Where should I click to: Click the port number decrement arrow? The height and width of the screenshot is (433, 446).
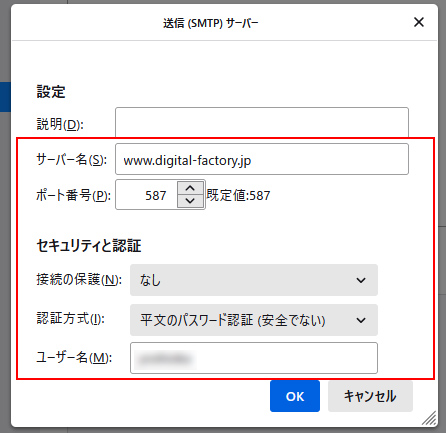[x=190, y=201]
